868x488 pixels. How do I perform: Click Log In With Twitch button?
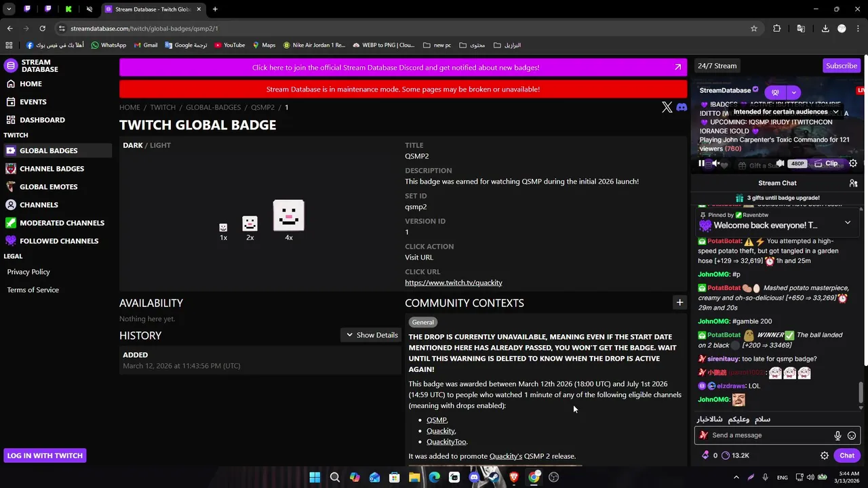coord(45,455)
